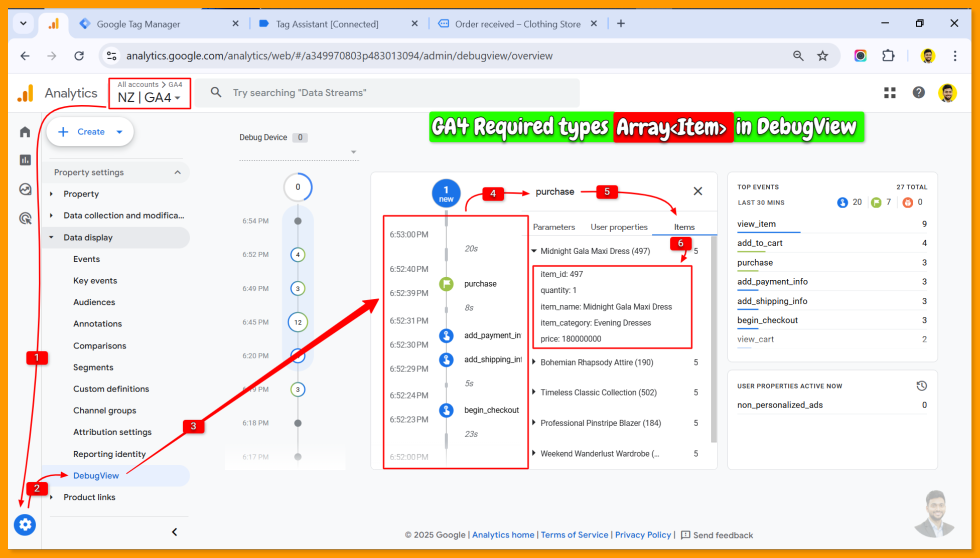Open Admin gear settings icon

tap(25, 524)
